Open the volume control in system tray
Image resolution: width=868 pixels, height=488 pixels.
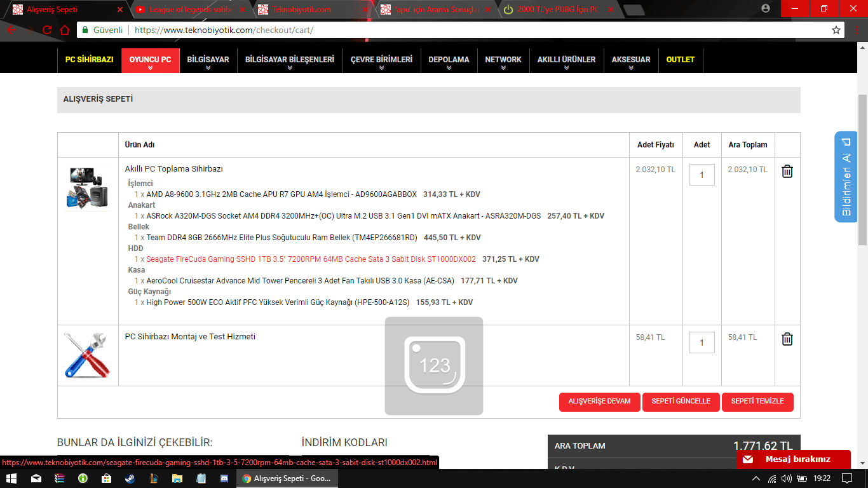(x=787, y=478)
